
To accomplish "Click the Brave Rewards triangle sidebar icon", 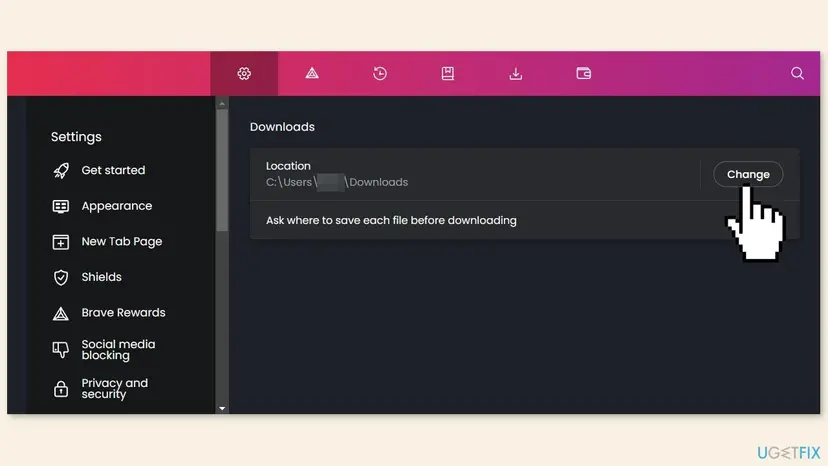I will pos(61,313).
